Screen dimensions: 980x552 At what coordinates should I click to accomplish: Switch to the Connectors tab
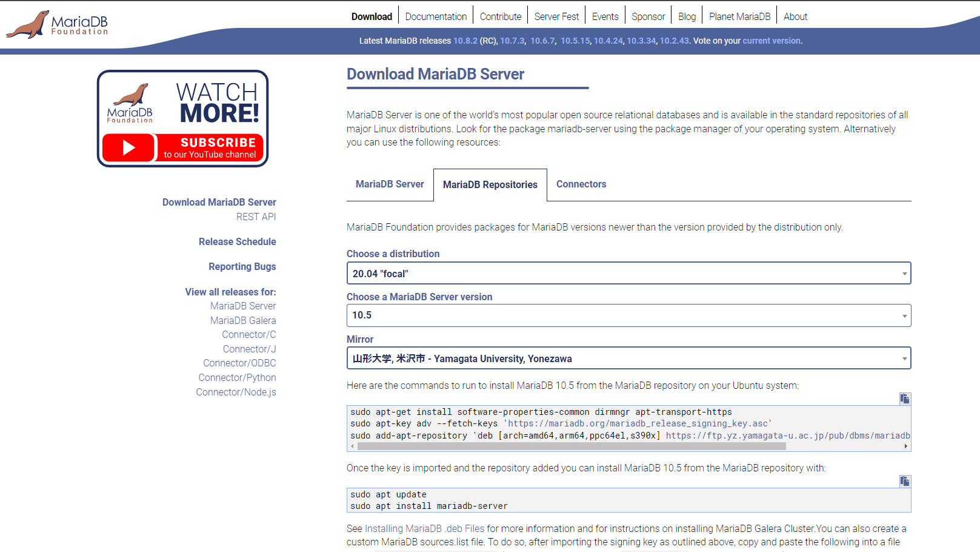581,184
